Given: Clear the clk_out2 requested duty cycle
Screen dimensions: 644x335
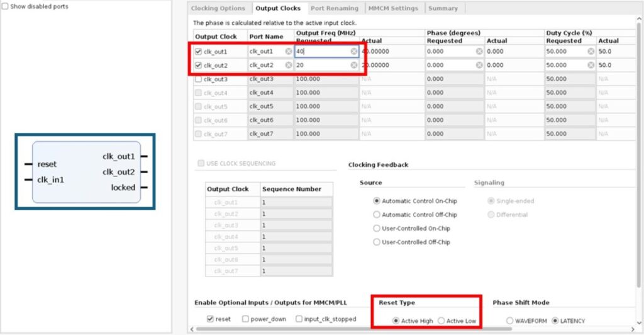Looking at the screenshot, I should 591,65.
